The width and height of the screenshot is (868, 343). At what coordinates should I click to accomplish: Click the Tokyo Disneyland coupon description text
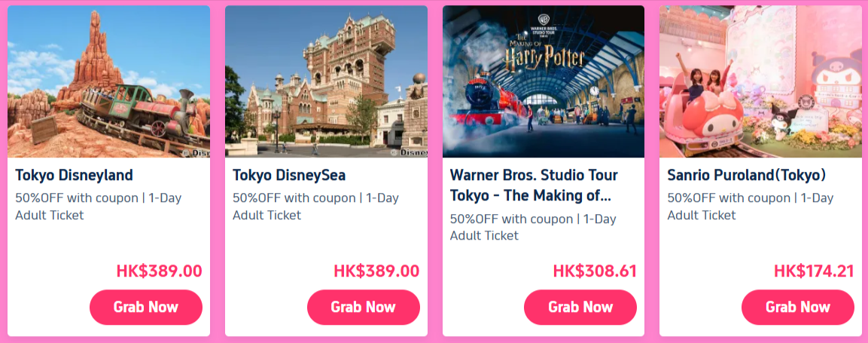(98, 207)
